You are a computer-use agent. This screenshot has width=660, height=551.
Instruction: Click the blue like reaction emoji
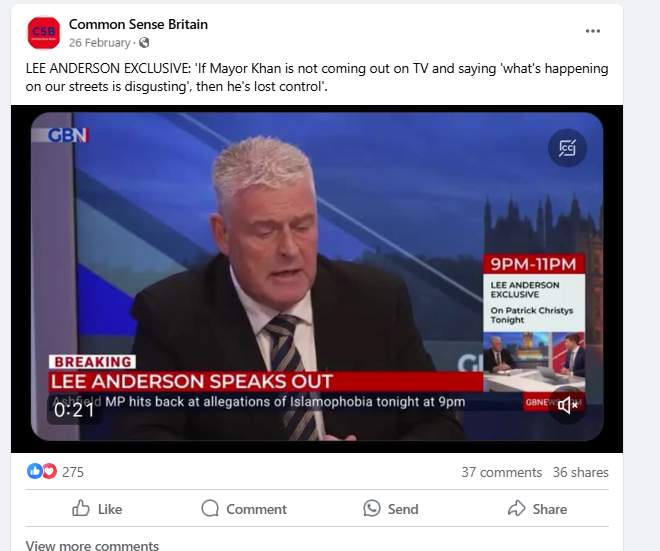[35, 471]
